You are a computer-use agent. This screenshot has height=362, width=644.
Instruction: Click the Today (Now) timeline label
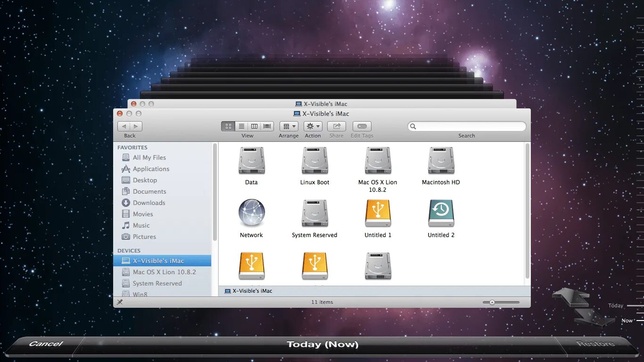[322, 345]
